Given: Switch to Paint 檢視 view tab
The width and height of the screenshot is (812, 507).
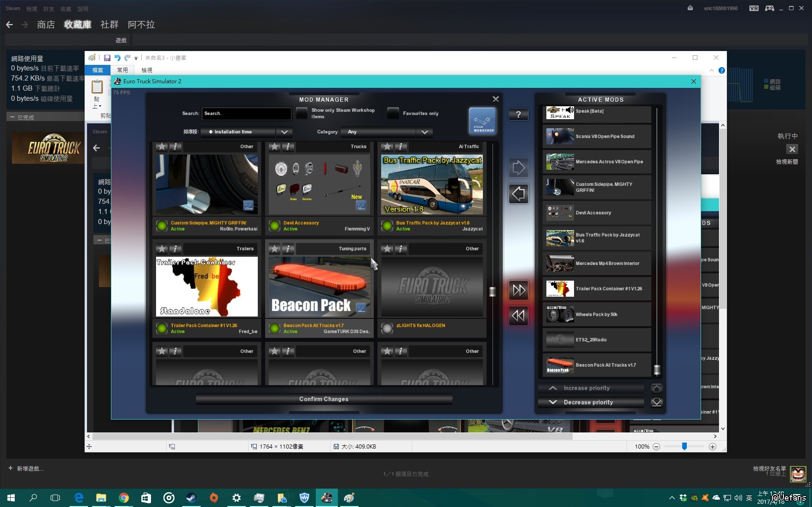Looking at the screenshot, I should pos(147,70).
